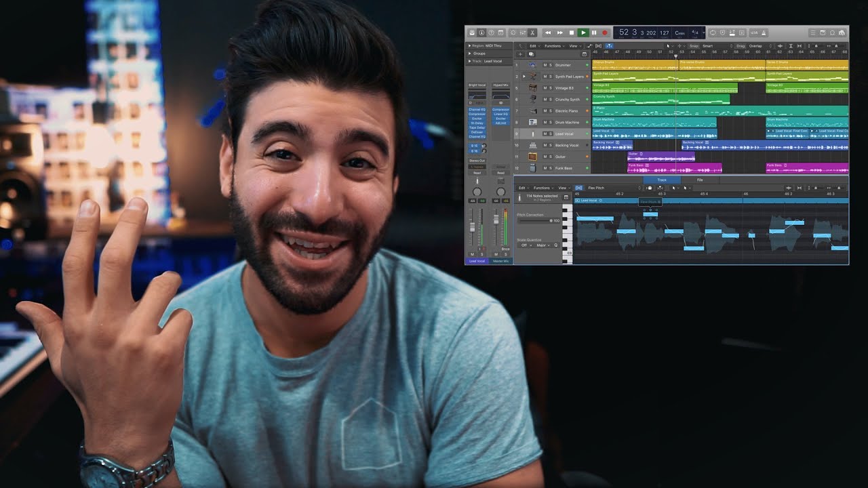This screenshot has height=488, width=868.
Task: Mute the Funk Bass track
Action: tap(545, 168)
